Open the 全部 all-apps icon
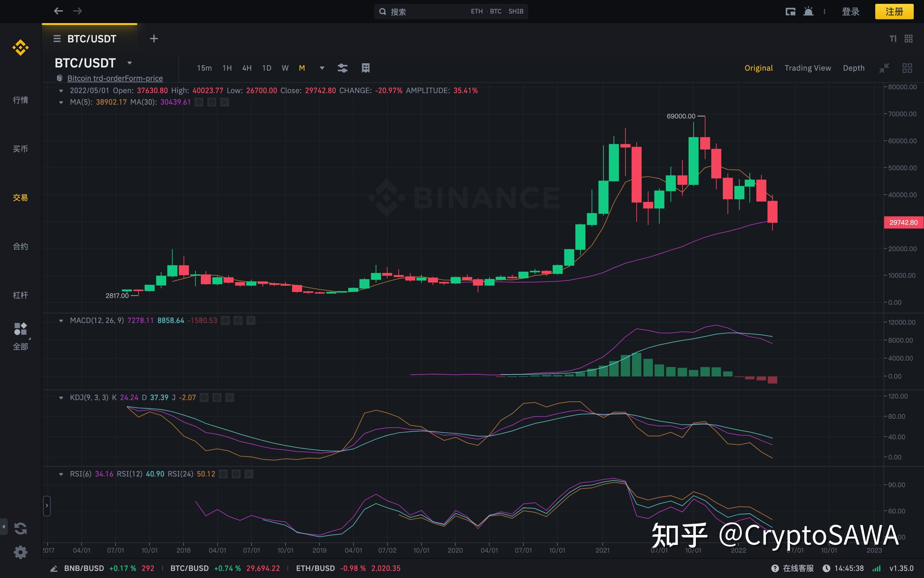This screenshot has height=578, width=924. (x=20, y=329)
